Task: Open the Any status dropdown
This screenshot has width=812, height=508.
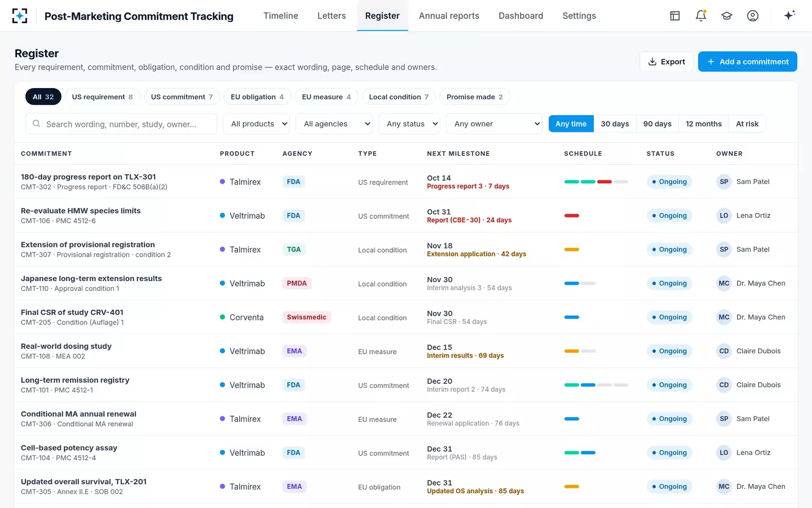Action: pyautogui.click(x=409, y=124)
